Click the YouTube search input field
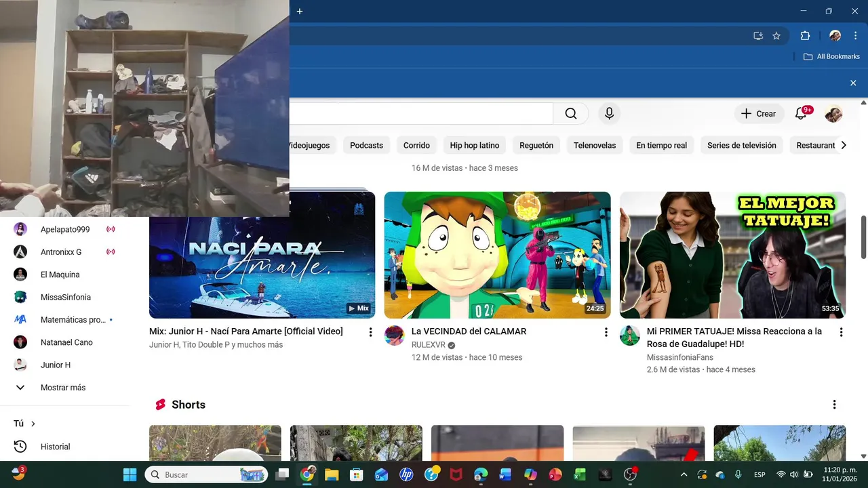The width and height of the screenshot is (868, 488). tap(421, 114)
